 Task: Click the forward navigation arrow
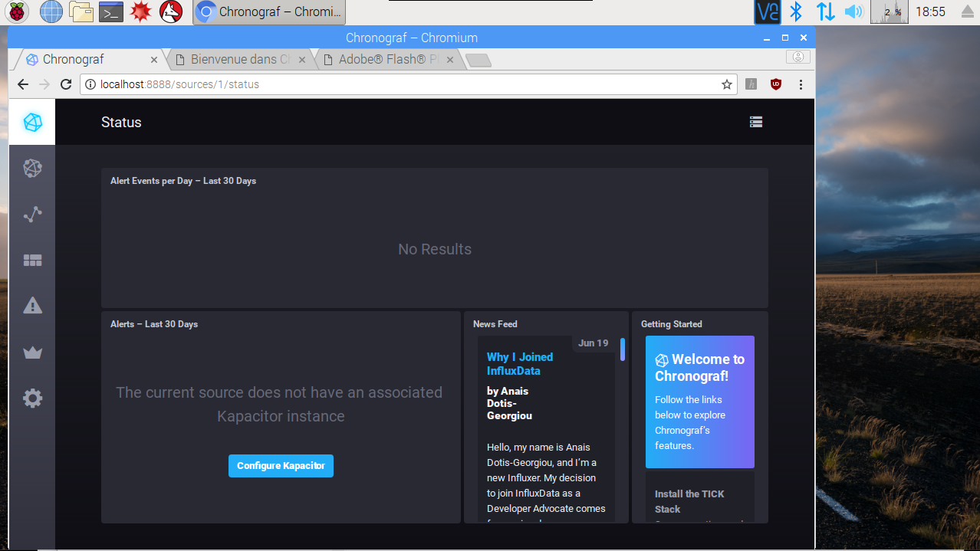pos(44,84)
